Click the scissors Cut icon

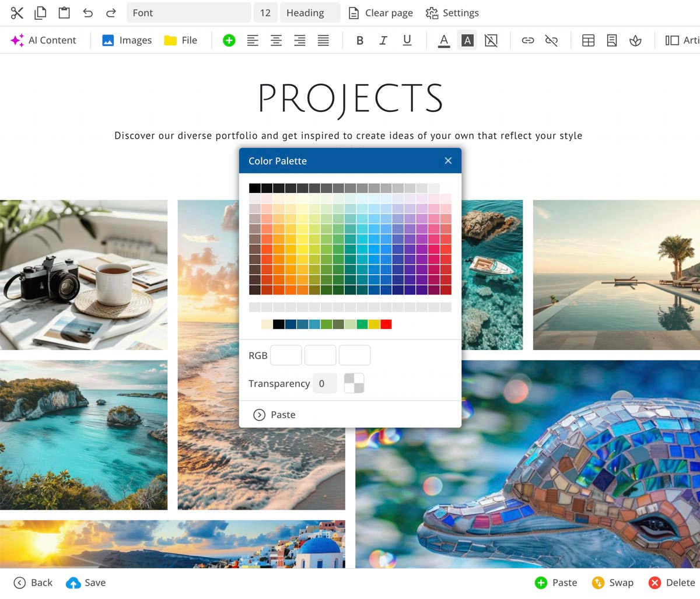point(17,13)
